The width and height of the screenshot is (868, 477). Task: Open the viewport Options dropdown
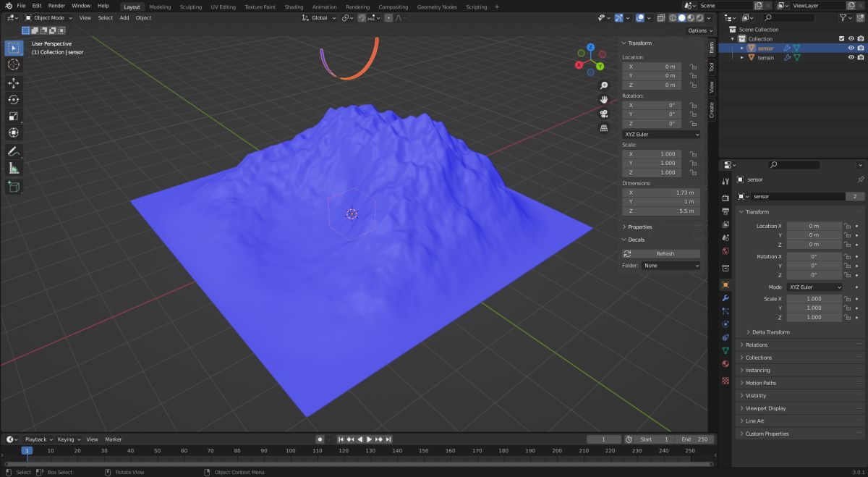tap(699, 30)
